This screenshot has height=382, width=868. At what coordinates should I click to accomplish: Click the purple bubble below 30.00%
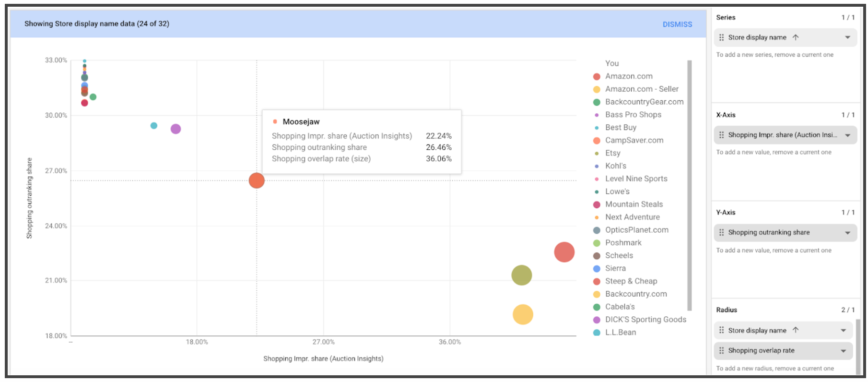click(x=176, y=129)
